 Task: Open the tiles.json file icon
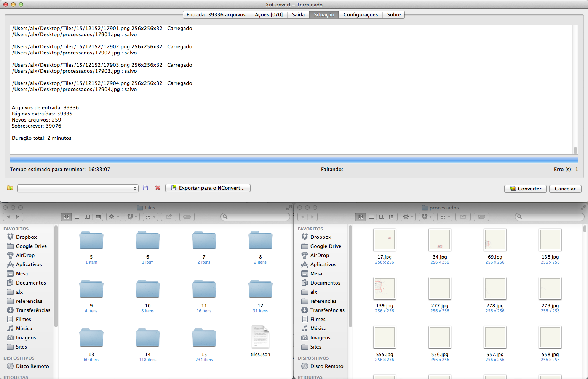(x=260, y=337)
